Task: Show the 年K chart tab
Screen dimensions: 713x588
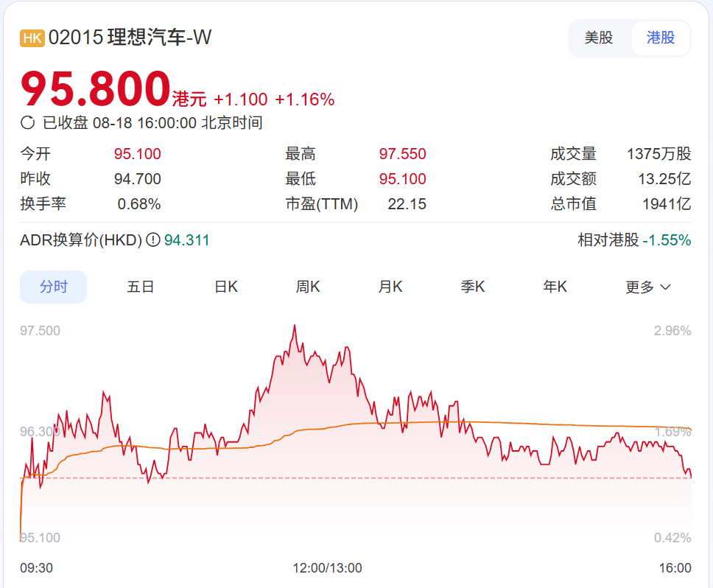Action: pyautogui.click(x=555, y=287)
